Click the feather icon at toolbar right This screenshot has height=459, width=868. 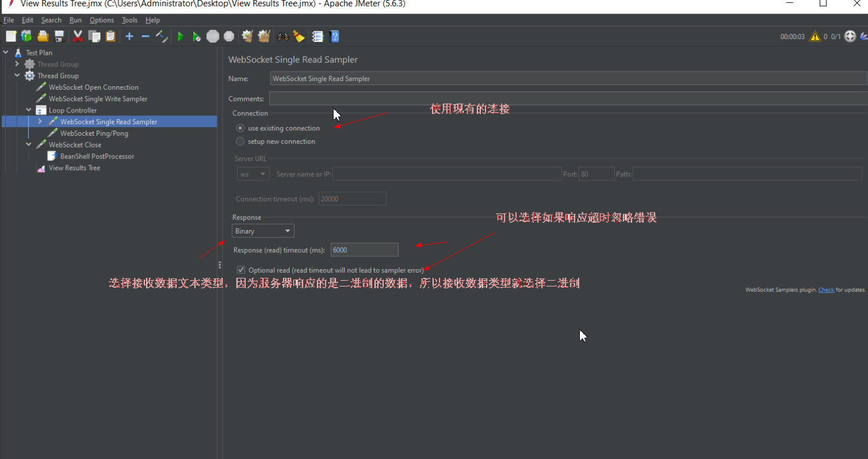pos(864,36)
